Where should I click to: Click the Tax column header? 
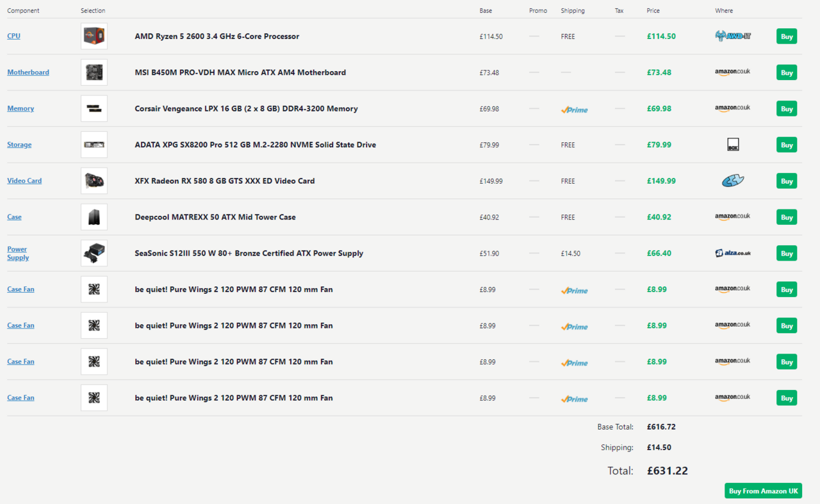619,11
